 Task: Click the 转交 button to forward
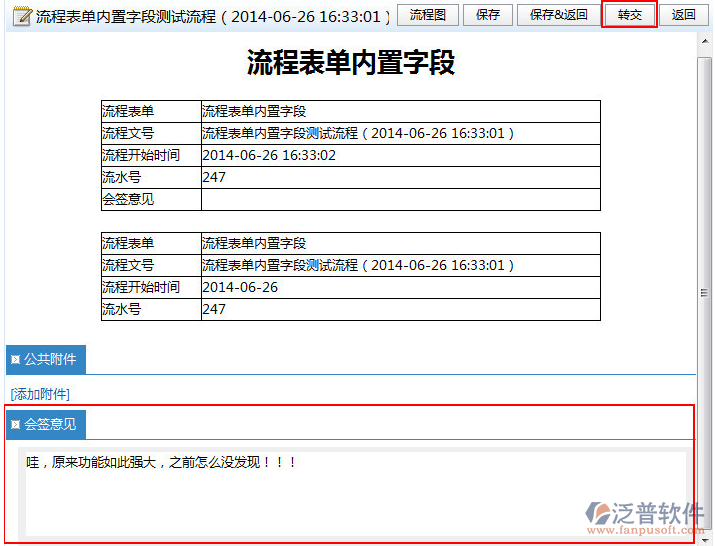click(x=630, y=15)
